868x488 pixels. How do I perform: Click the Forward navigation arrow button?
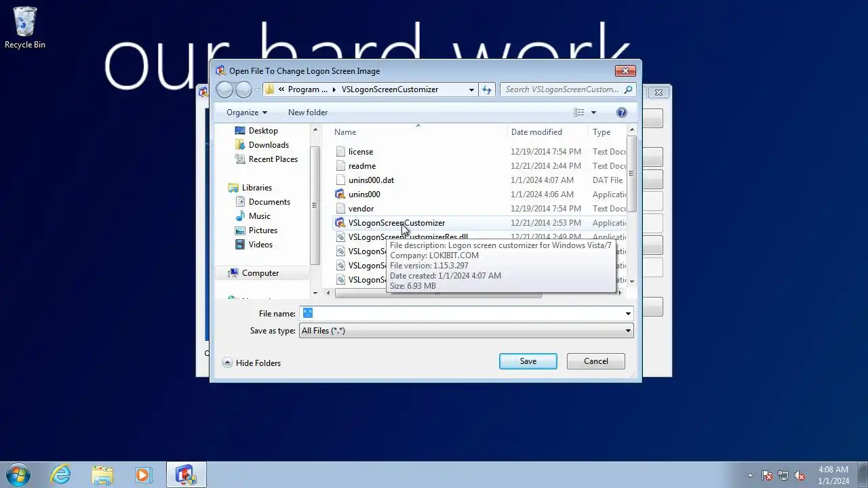pos(243,89)
